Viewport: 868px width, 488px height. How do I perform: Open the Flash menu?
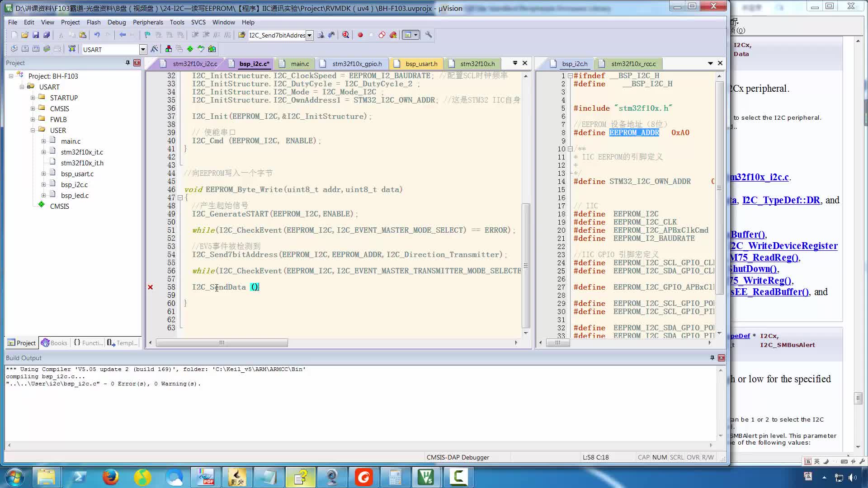click(94, 22)
